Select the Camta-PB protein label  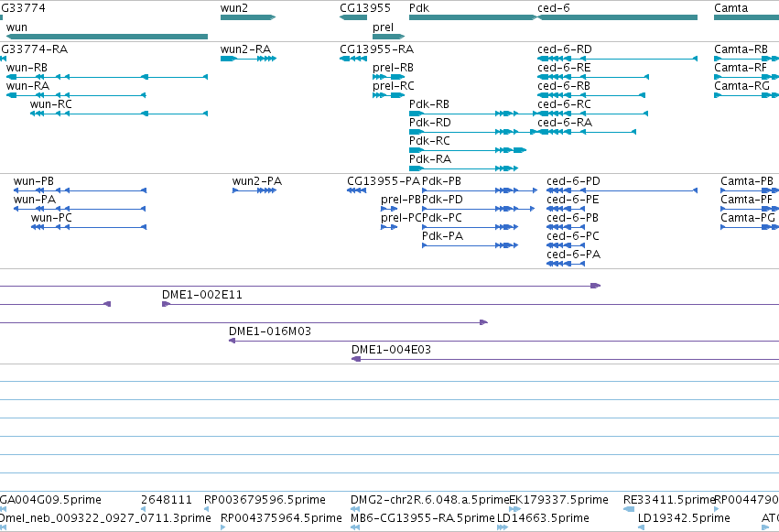click(747, 181)
